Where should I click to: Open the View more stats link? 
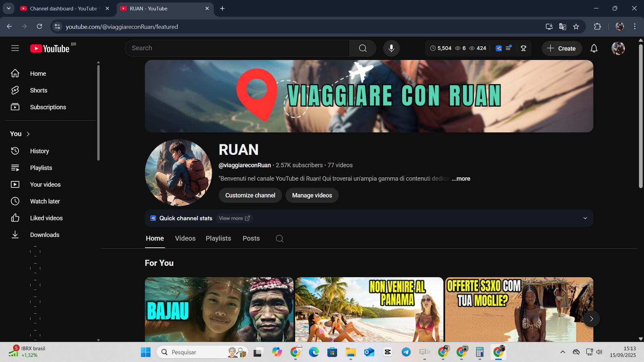pyautogui.click(x=234, y=218)
